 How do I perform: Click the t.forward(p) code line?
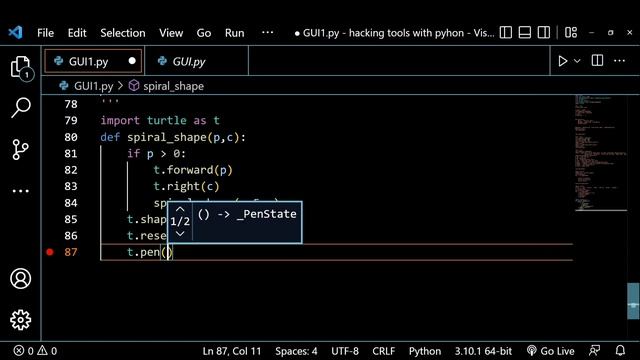tap(193, 170)
